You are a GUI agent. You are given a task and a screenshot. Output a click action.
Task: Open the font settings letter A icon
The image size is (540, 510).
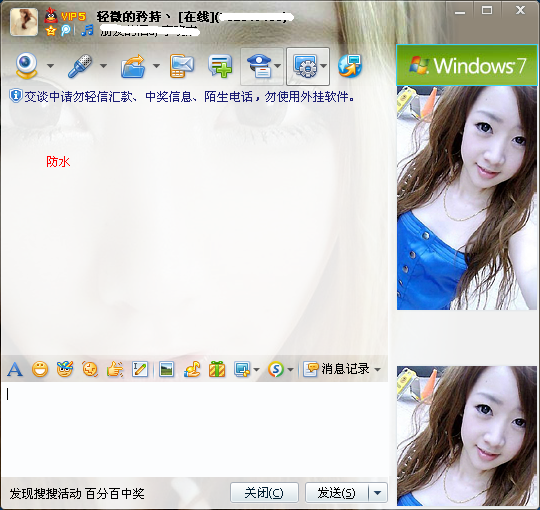[x=15, y=370]
